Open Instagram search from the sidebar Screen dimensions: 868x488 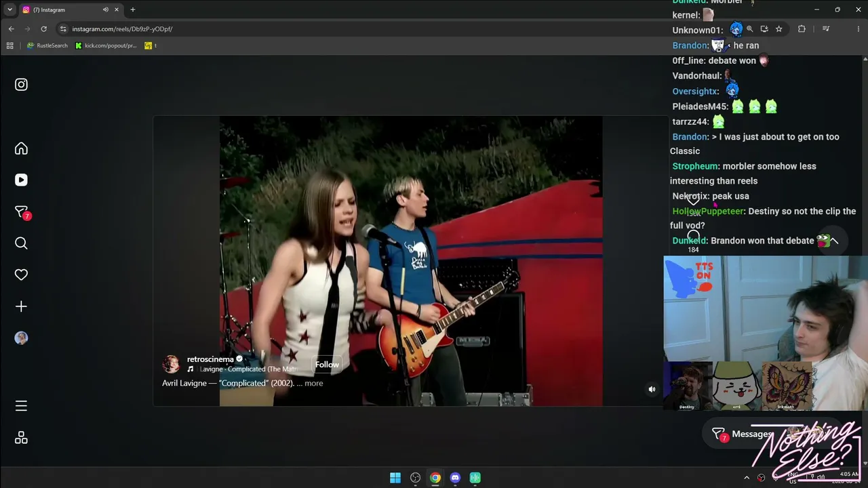coord(21,243)
